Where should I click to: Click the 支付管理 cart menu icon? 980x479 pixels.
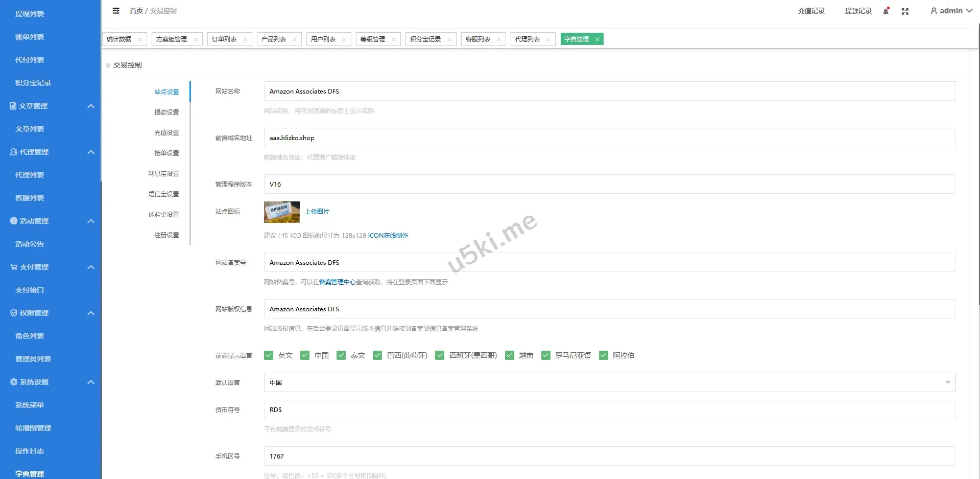pos(14,267)
